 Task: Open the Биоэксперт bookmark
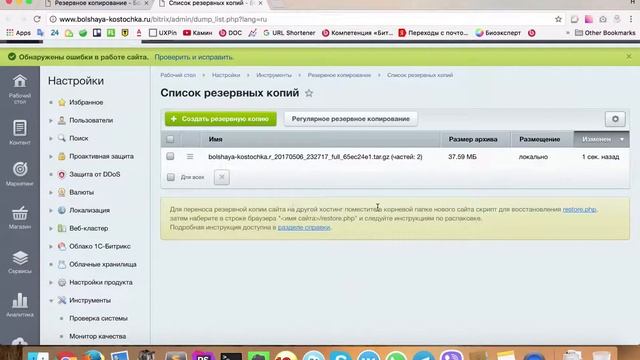[498, 33]
